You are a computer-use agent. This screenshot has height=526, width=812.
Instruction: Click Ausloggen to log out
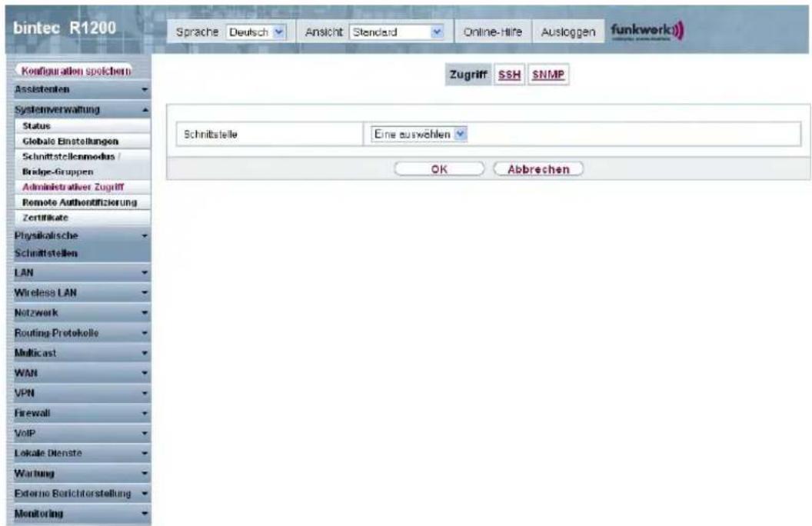[x=568, y=32]
